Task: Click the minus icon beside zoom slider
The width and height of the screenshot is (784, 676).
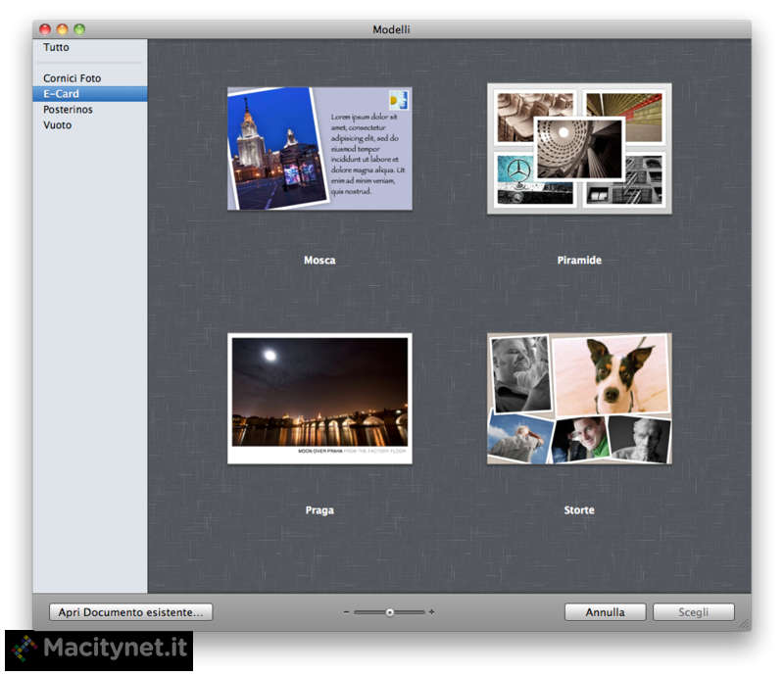Action: pos(347,612)
